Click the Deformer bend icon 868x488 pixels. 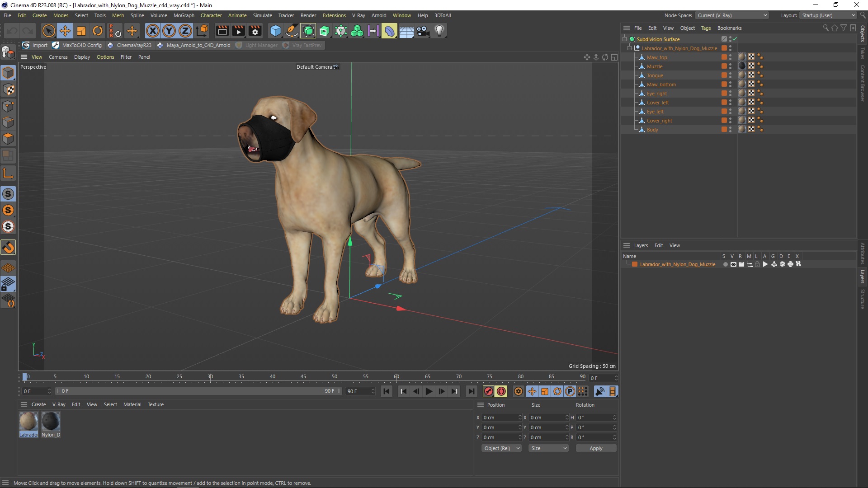click(x=390, y=31)
